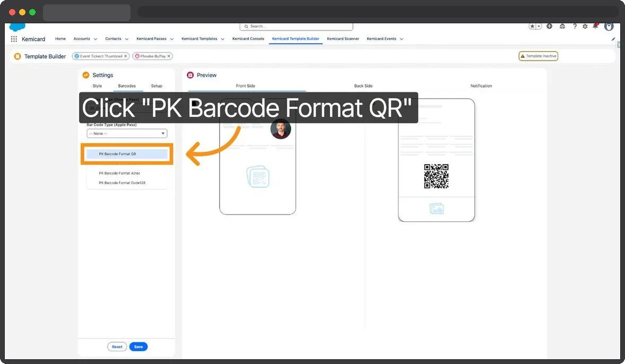Open the Contacts tab
Viewport: 625px width, 364px height.
coord(113,39)
